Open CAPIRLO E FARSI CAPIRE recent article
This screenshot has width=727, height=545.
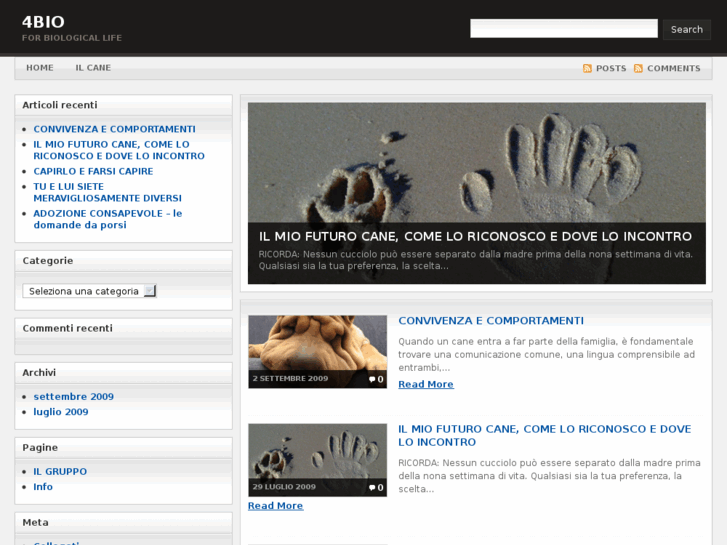pyautogui.click(x=93, y=171)
